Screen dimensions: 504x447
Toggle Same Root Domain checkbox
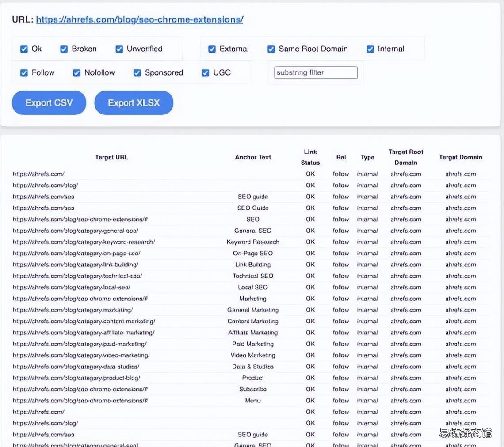(x=271, y=49)
